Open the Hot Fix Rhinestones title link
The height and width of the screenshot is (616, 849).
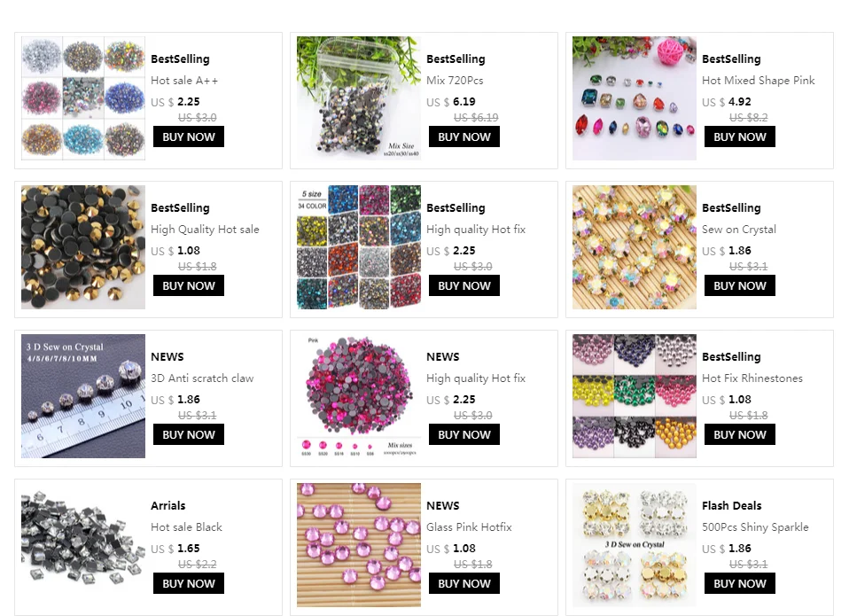[x=752, y=378]
